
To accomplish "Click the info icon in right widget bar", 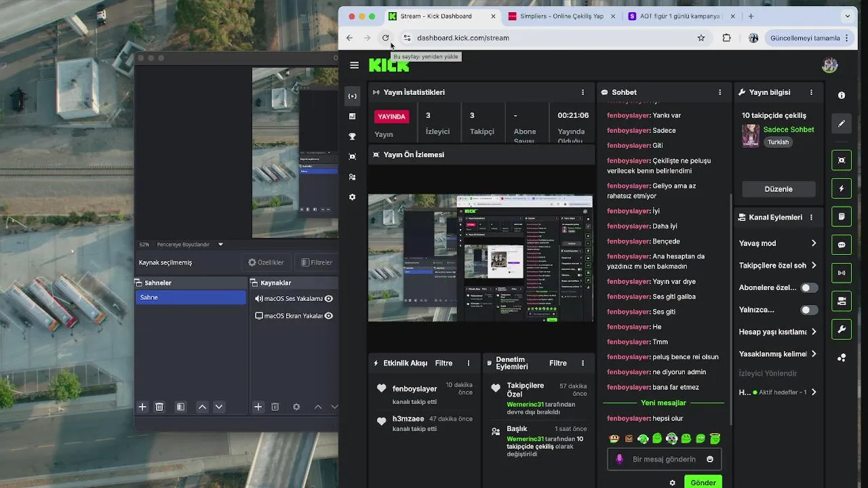I will (x=842, y=96).
